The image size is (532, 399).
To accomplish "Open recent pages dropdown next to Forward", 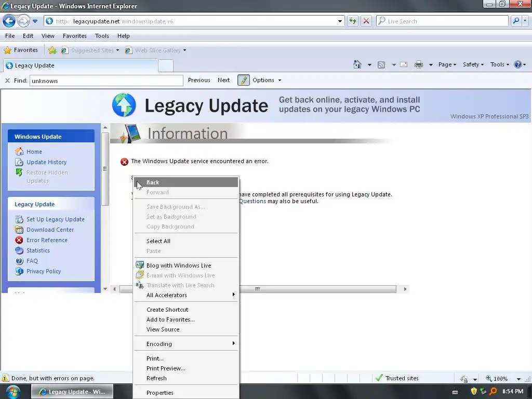I will pos(35,21).
